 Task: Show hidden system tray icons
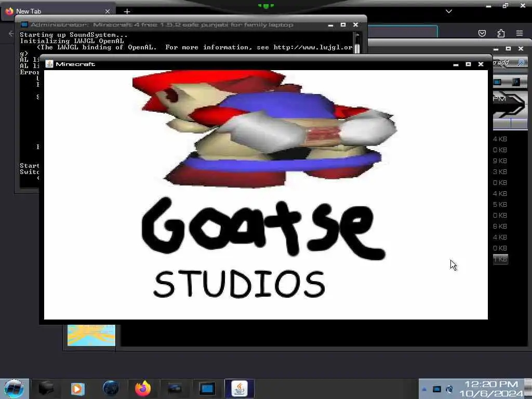424,389
